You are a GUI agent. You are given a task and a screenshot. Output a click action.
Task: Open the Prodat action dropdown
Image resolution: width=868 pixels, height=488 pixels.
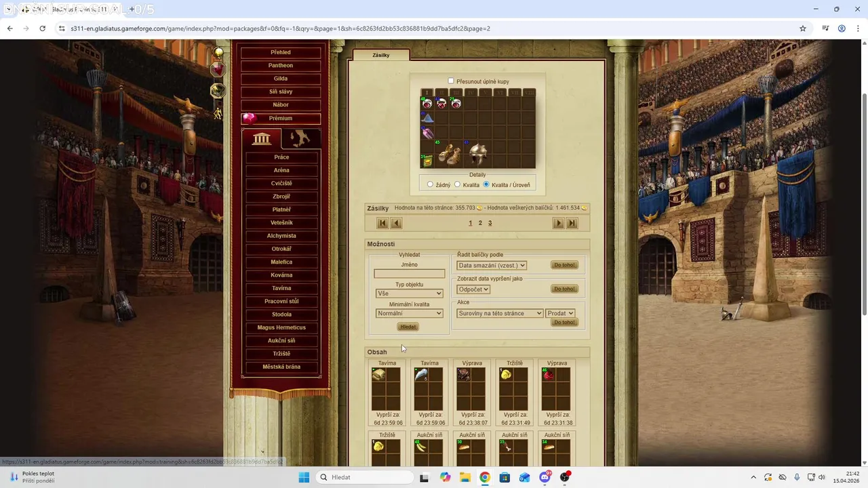561,313
